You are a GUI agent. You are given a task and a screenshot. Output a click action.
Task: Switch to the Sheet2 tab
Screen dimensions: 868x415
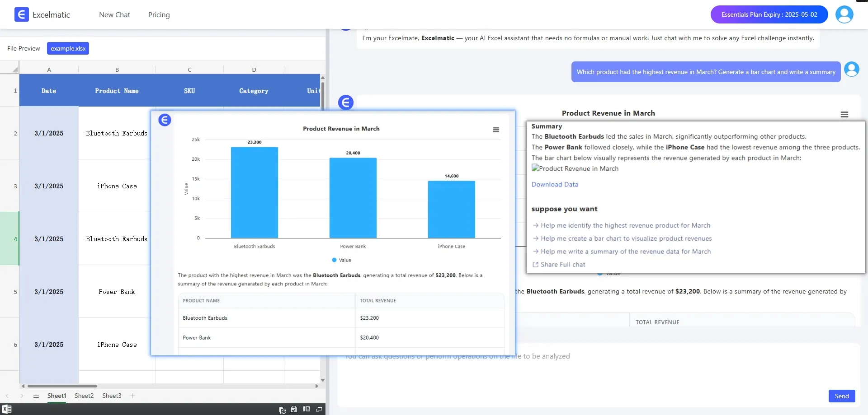click(84, 396)
